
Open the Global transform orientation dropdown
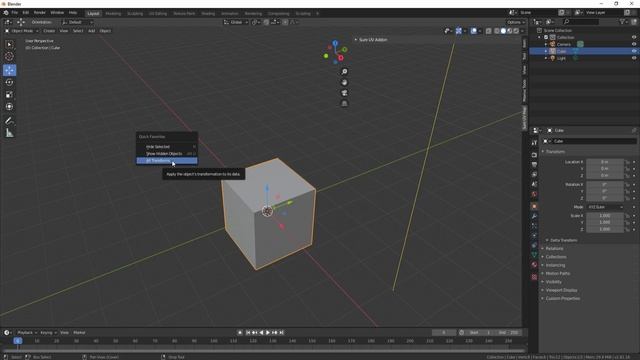pyautogui.click(x=236, y=22)
